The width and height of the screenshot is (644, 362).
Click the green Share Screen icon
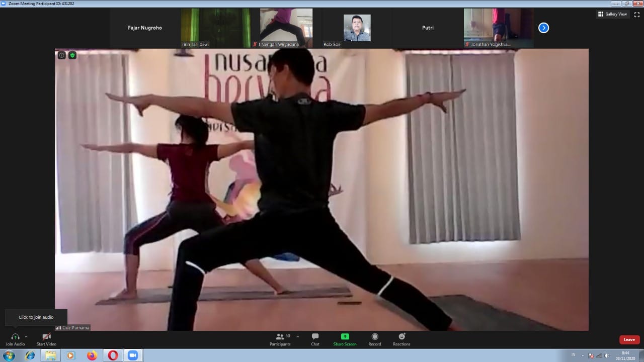[x=345, y=337]
